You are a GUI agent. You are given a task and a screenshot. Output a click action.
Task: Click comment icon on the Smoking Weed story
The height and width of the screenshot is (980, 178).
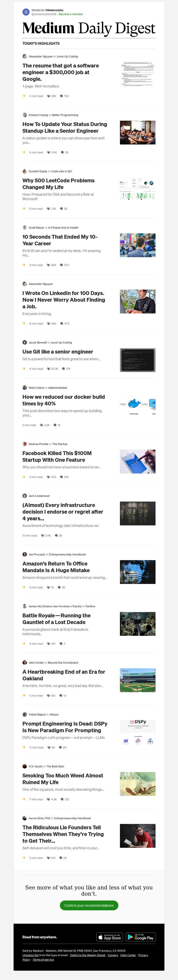point(62,799)
